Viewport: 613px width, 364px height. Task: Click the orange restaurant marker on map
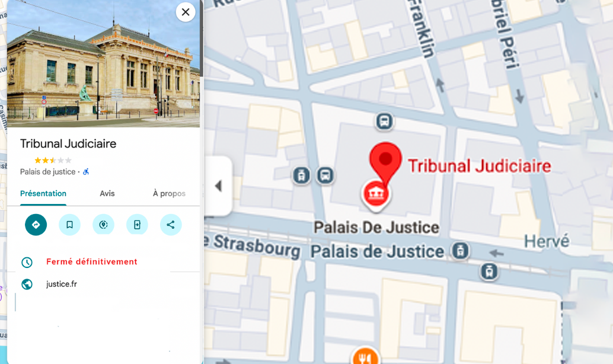pyautogui.click(x=365, y=357)
